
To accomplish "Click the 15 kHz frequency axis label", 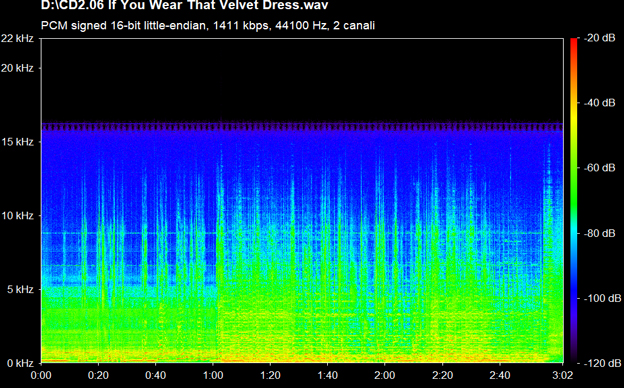I will [x=18, y=142].
